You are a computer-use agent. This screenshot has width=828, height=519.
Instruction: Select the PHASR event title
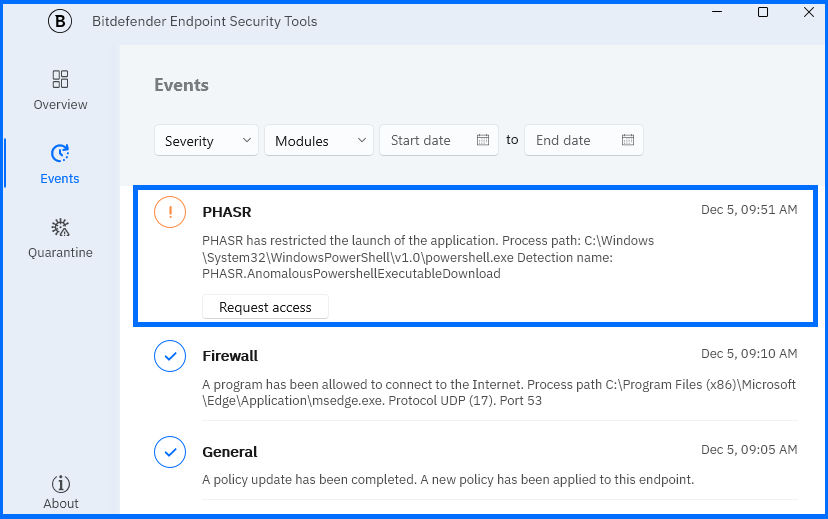click(227, 212)
